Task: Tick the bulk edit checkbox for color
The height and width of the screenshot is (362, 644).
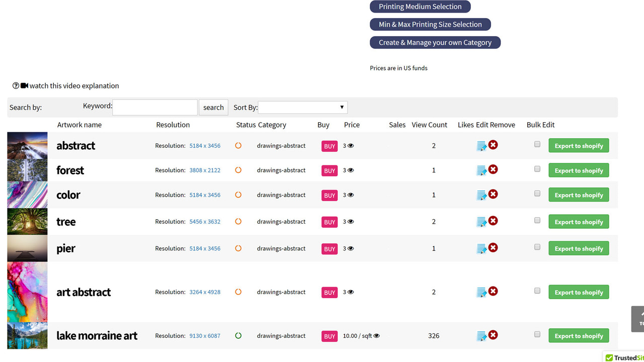Action: click(x=537, y=194)
